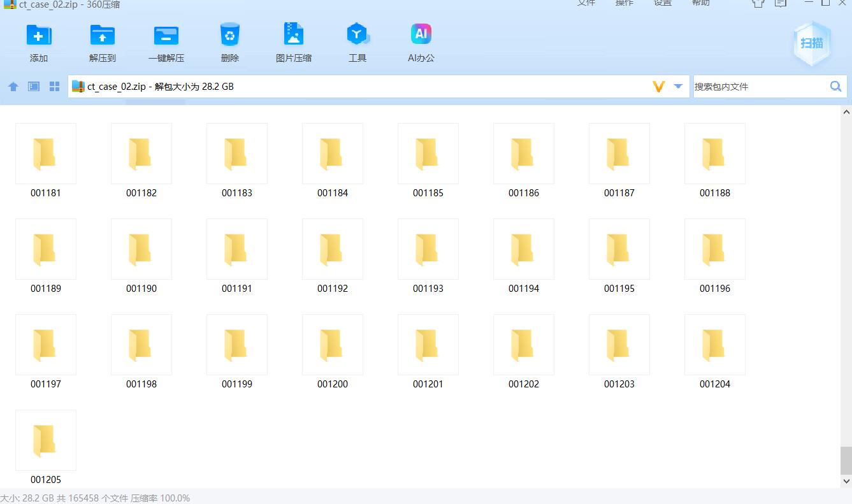Launch the AI办公 feature
The image size is (852, 504).
pyautogui.click(x=421, y=36)
